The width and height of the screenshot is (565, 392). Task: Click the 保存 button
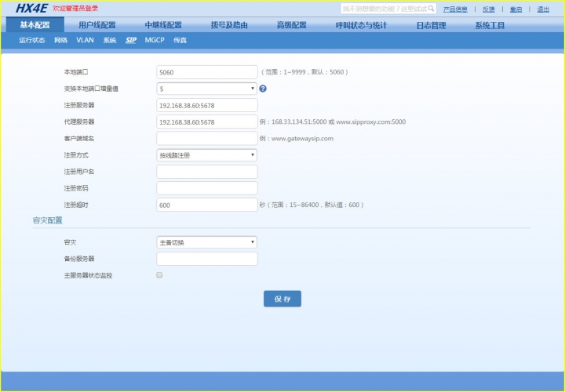click(x=282, y=299)
